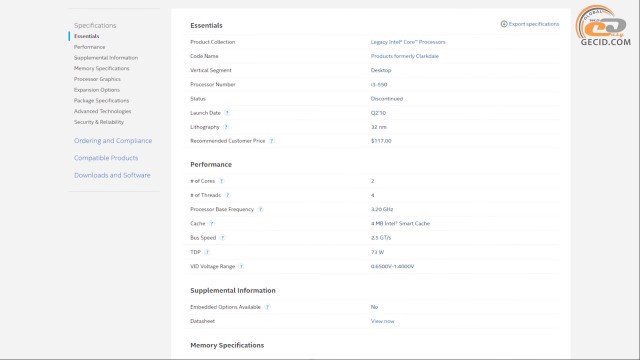Show tooltip for # of Cores
Screen dimensions: 640x360
click(221, 181)
